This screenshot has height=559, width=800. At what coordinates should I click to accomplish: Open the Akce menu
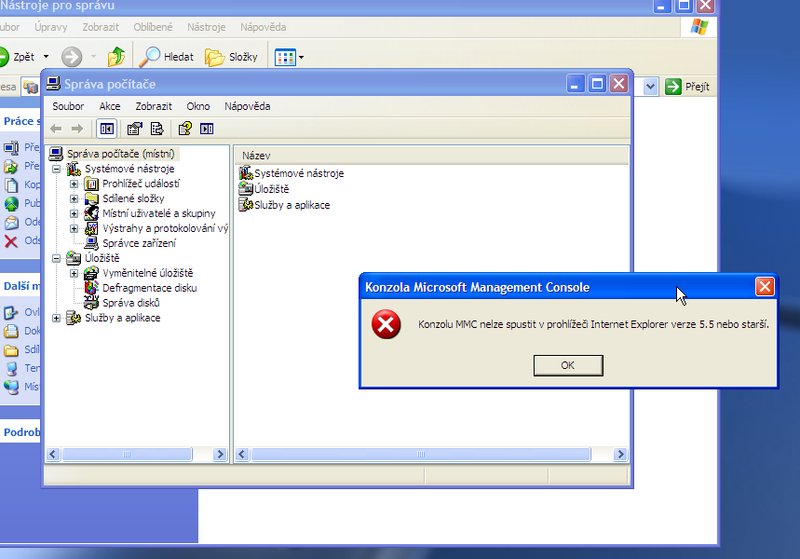pyautogui.click(x=110, y=106)
